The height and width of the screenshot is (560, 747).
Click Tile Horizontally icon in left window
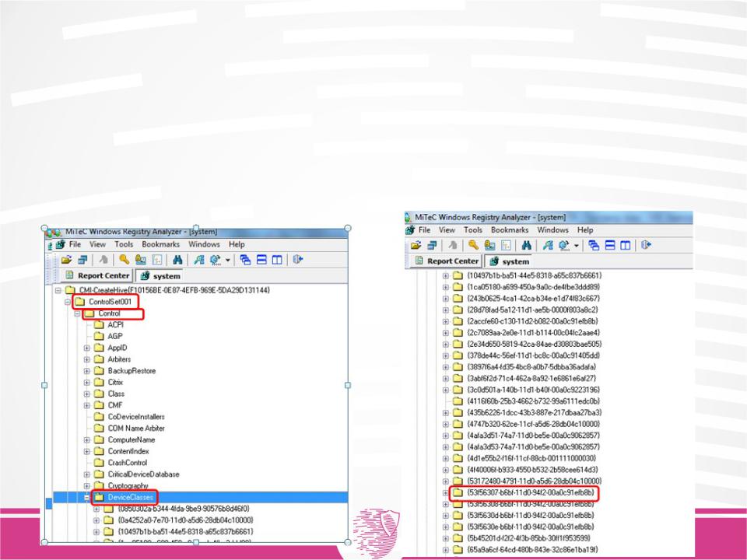261,260
